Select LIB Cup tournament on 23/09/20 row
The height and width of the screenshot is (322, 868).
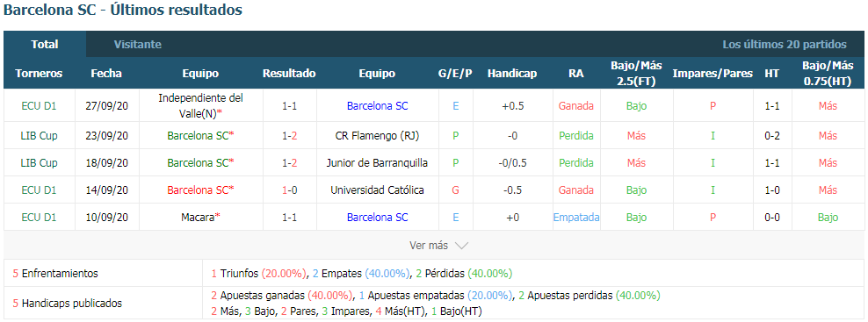[x=39, y=135]
